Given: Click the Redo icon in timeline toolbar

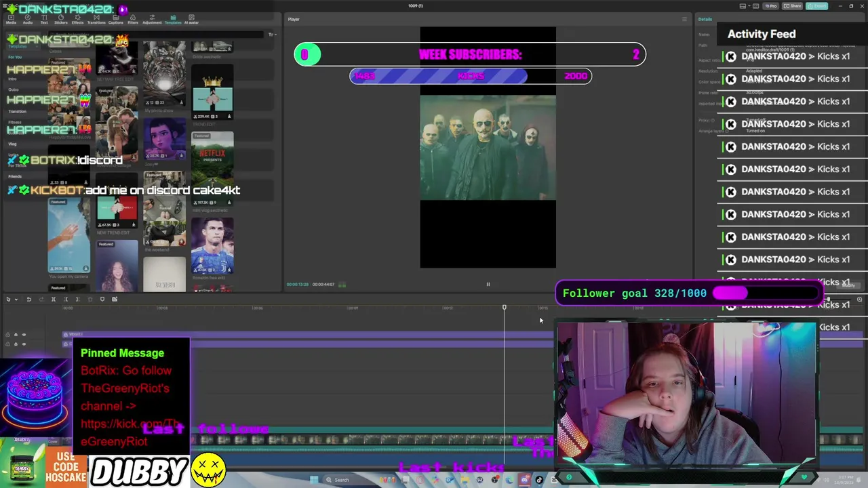Looking at the screenshot, I should (x=41, y=299).
